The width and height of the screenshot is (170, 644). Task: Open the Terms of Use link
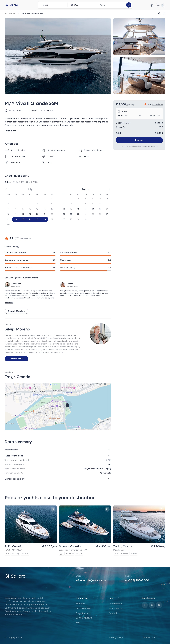click(x=148, y=637)
